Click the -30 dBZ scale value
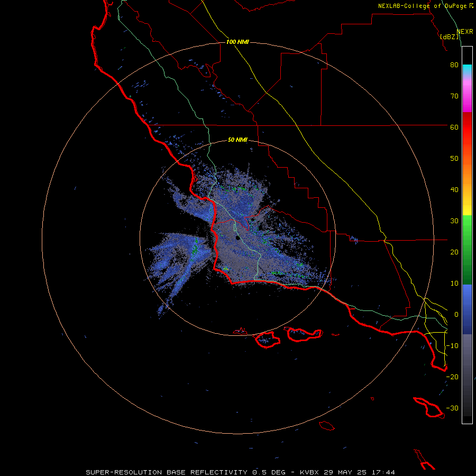 452,408
